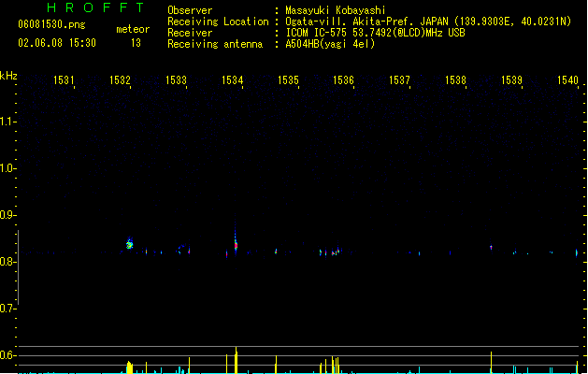Click the A504HB(yagi 4el) antenna text
The height and width of the screenshot is (374, 588).
click(x=330, y=44)
